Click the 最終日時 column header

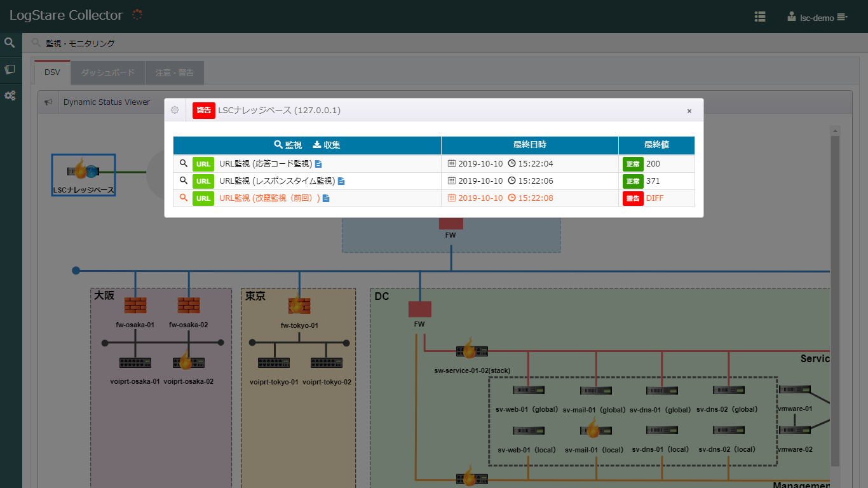pyautogui.click(x=530, y=145)
